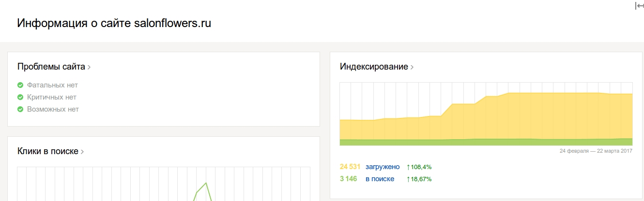The height and width of the screenshot is (201, 644).
Task: Select the Критичных нет status text
Action: pyautogui.click(x=52, y=97)
